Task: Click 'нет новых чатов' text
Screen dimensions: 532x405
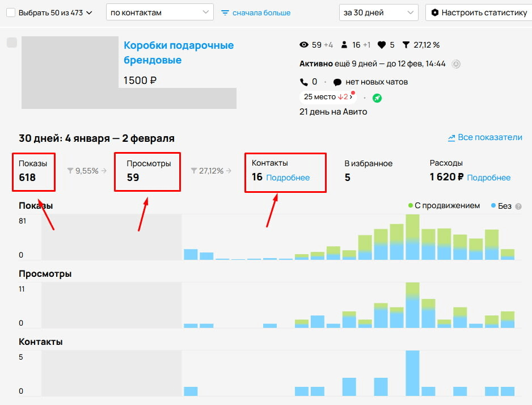Action: point(377,82)
